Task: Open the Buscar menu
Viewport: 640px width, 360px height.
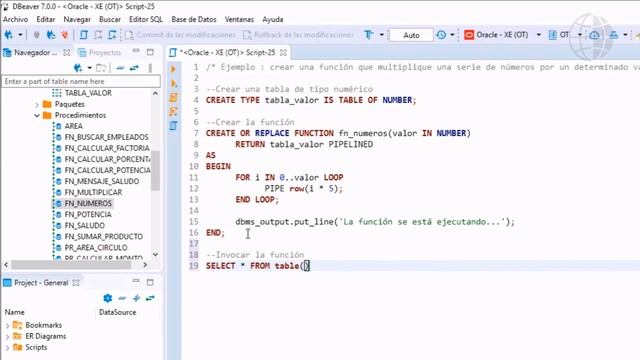Action: pos(110,19)
